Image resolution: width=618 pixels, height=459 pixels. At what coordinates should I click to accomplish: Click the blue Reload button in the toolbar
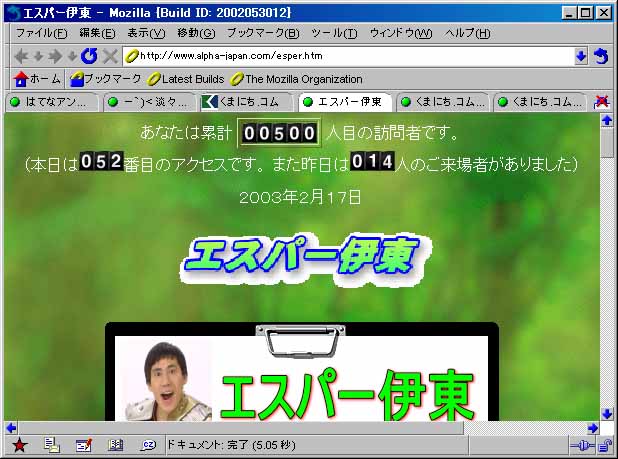coord(89,56)
